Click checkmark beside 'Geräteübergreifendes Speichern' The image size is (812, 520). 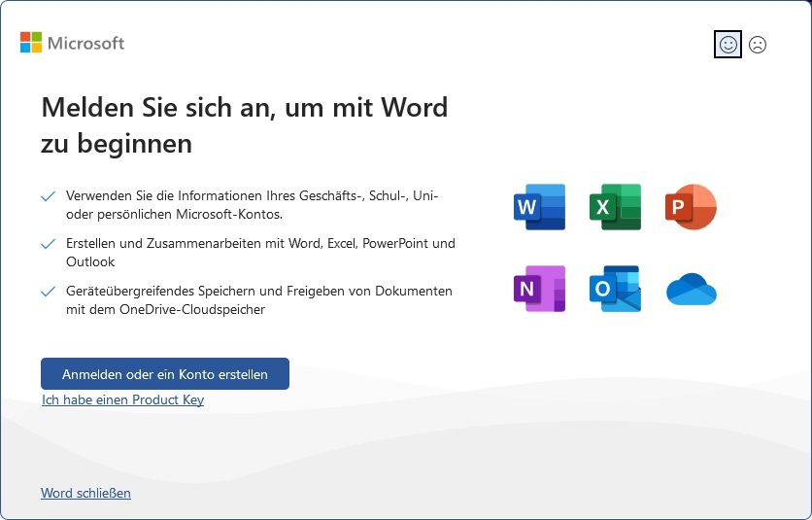(49, 292)
